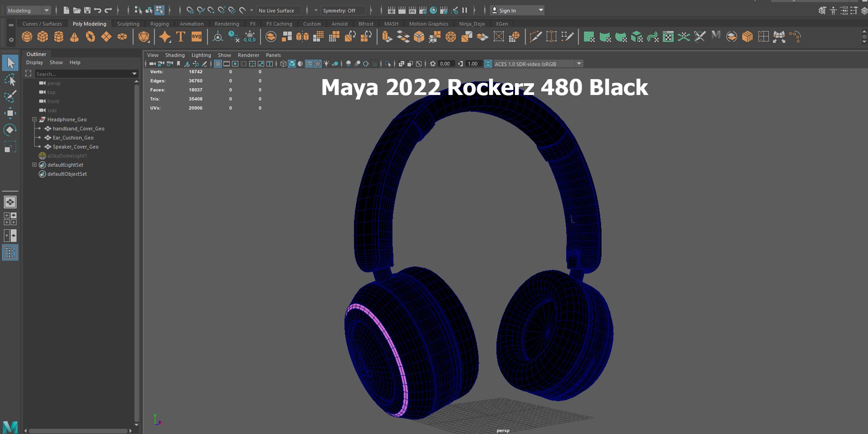The height and width of the screenshot is (434, 868).
Task: Create a polygon cone from the shelf
Action: 75,37
